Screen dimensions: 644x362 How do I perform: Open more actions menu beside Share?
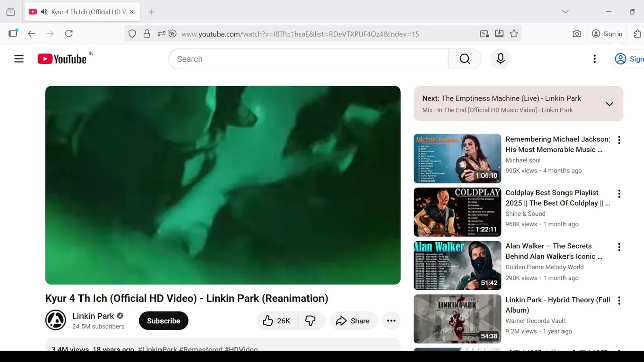click(391, 321)
